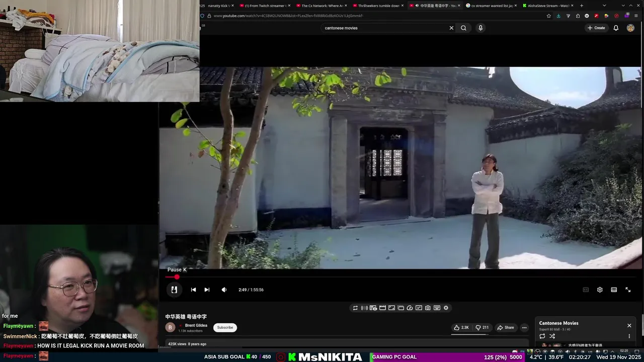Skip to the next video in the playlist
Image resolution: width=644 pixels, height=362 pixels.
pos(207,290)
